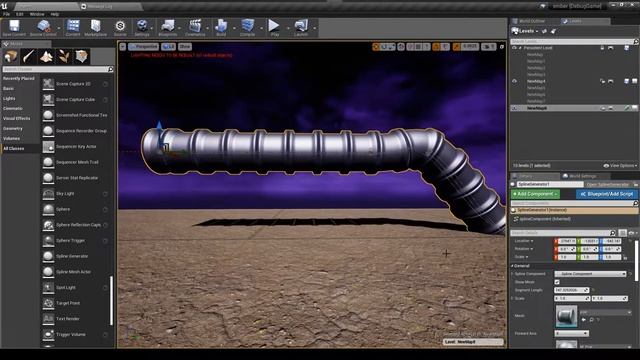Select Paint mode brush icon

click(29, 56)
